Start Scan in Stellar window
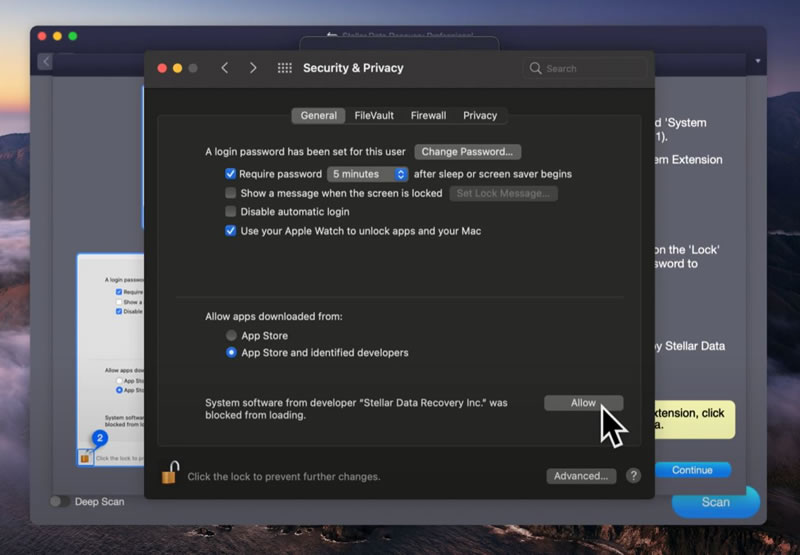 [x=715, y=502]
